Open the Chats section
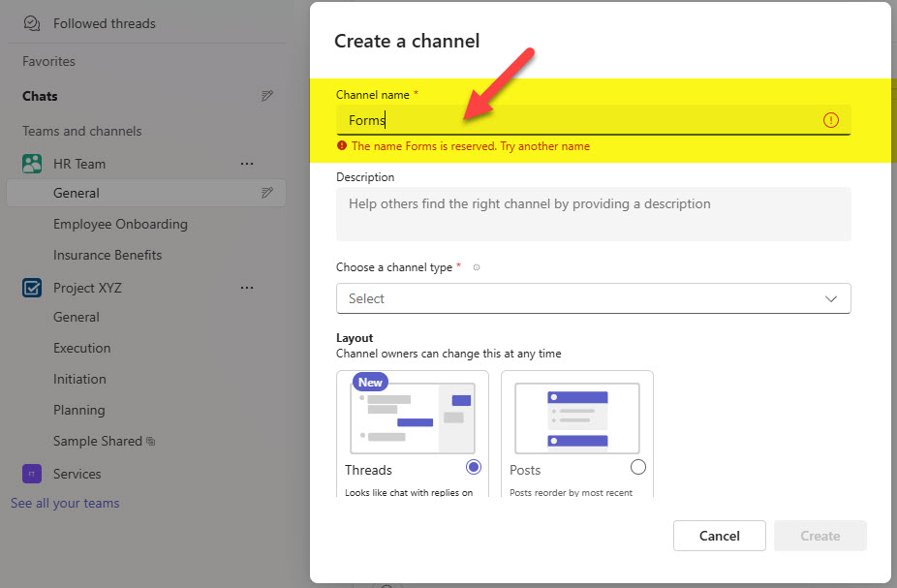 pos(40,96)
